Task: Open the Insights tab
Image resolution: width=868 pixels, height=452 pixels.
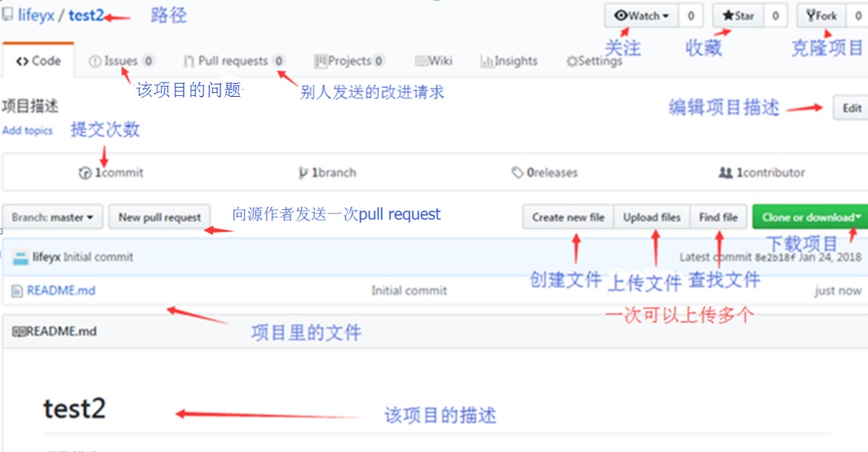Action: click(509, 61)
